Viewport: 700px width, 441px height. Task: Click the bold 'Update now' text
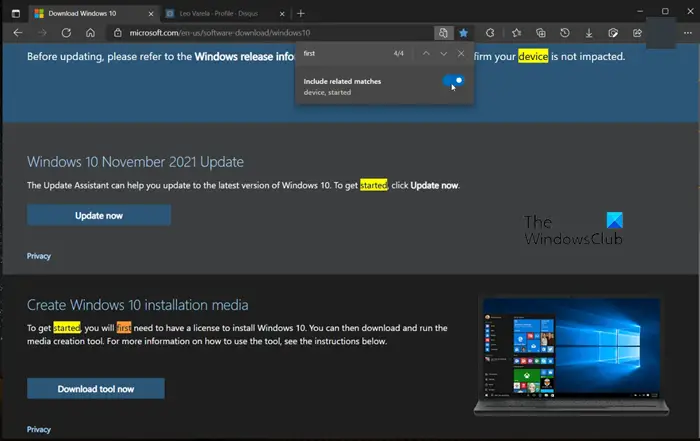coord(434,185)
